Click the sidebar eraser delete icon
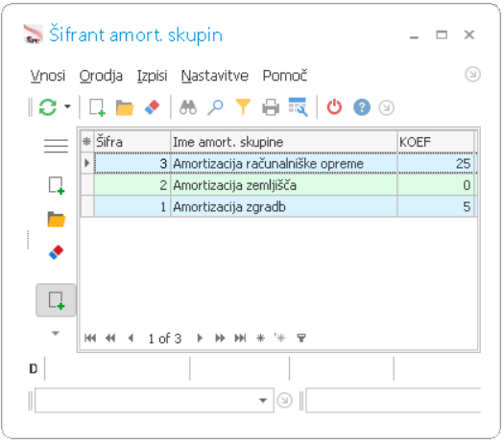 [57, 252]
